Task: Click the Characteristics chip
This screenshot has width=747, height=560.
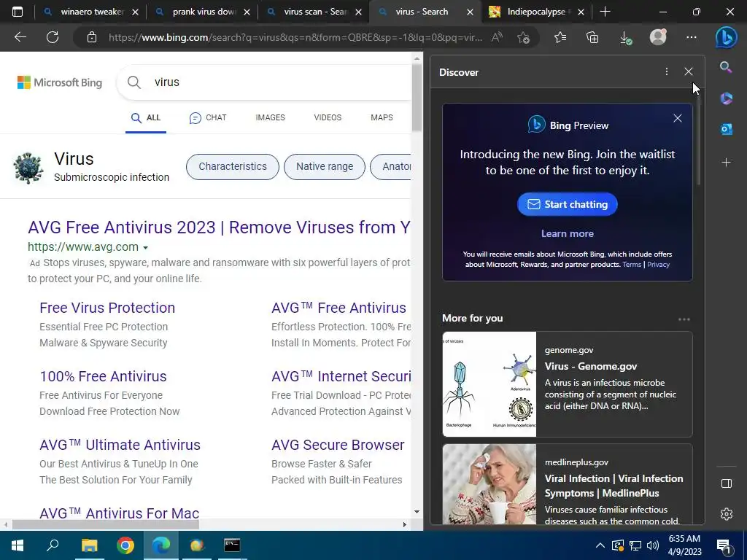Action: (233, 167)
